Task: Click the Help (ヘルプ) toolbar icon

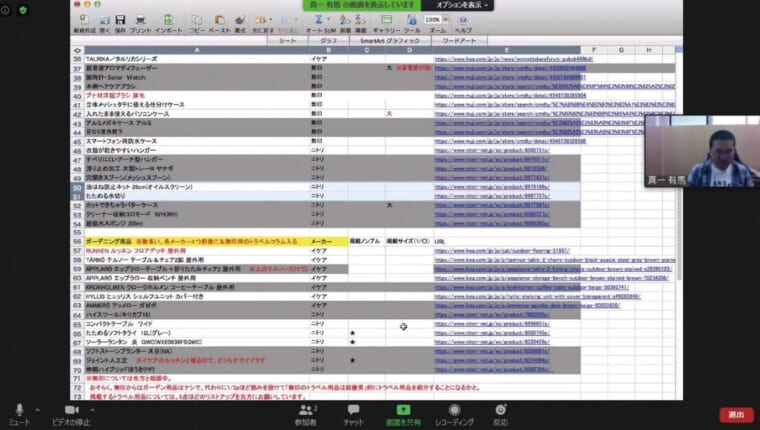Action: [467, 20]
